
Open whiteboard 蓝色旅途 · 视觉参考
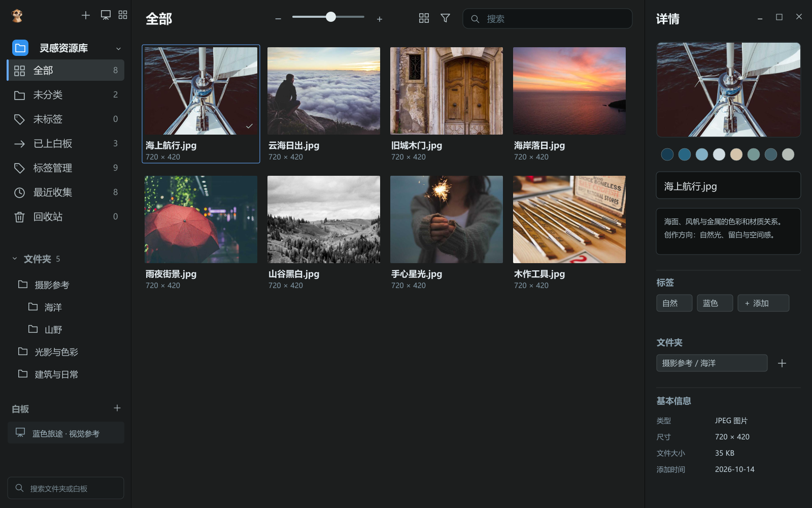point(65,433)
